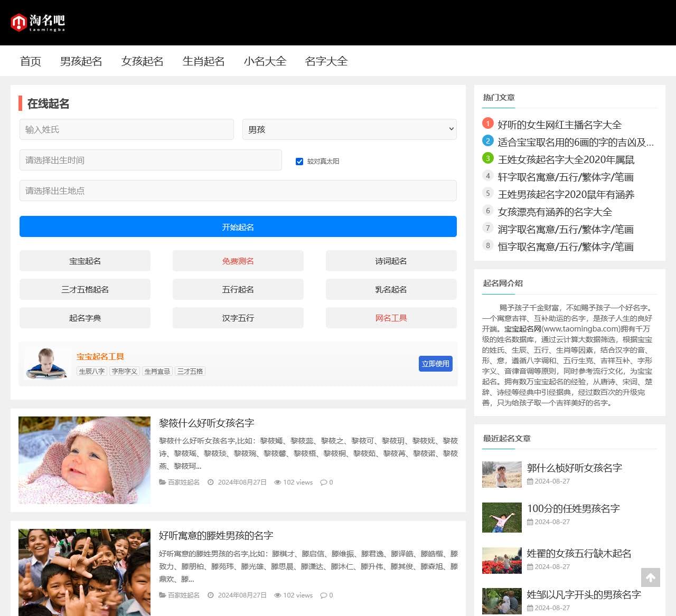The height and width of the screenshot is (616, 676).
Task: Open the baby in pink hat thumbnail
Action: [x=84, y=460]
